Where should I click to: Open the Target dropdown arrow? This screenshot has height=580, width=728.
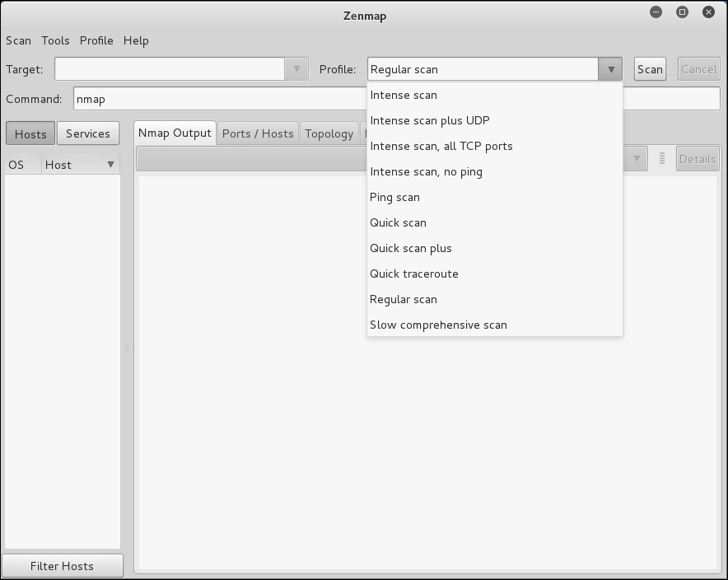click(296, 69)
